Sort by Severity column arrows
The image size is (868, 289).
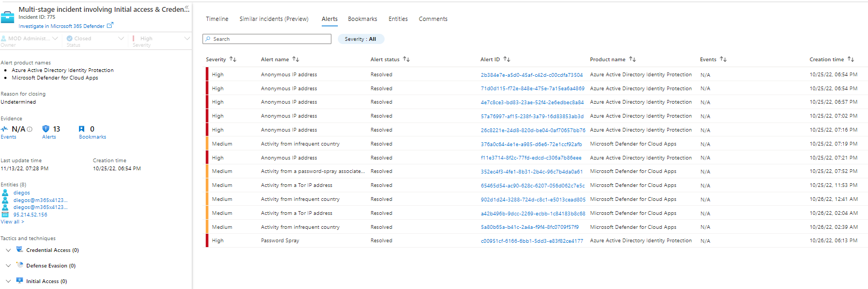233,59
